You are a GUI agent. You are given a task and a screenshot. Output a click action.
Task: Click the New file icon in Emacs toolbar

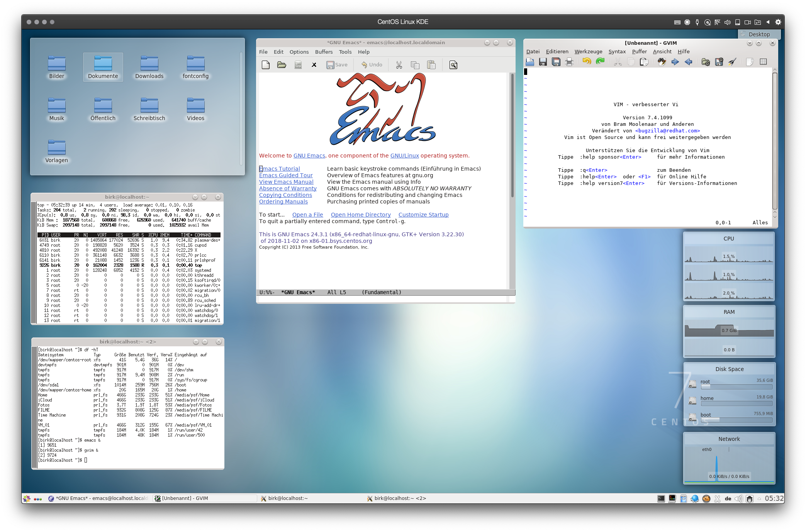click(266, 65)
